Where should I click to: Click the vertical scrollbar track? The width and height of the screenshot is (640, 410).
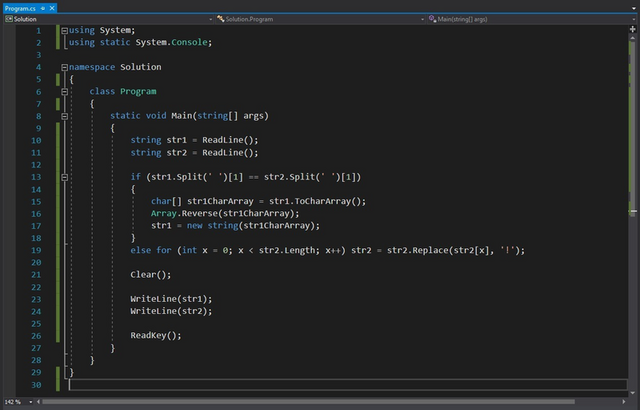click(x=633, y=302)
